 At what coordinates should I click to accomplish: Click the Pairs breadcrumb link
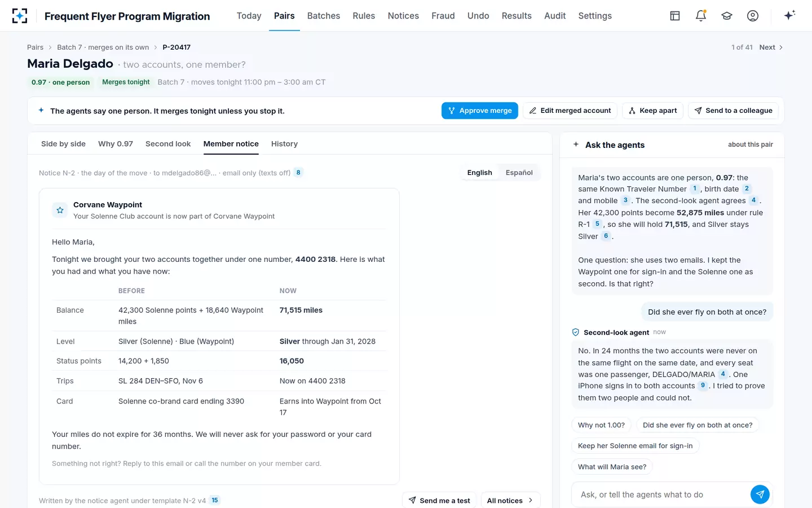(35, 47)
